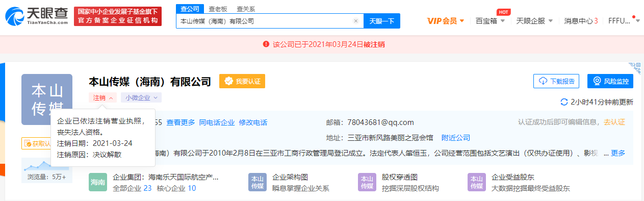Viewport: 644px width, 201px height.
Task: Click 核心企业 10 count
Action: pyautogui.click(x=176, y=188)
